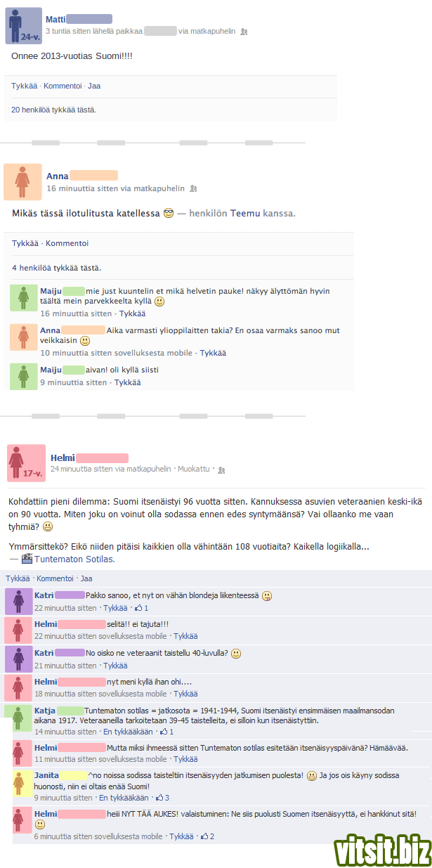Screen dimensions: 432x868
Task: Open '20 henkilöä tykkää tästä' likes list
Action: [53, 110]
